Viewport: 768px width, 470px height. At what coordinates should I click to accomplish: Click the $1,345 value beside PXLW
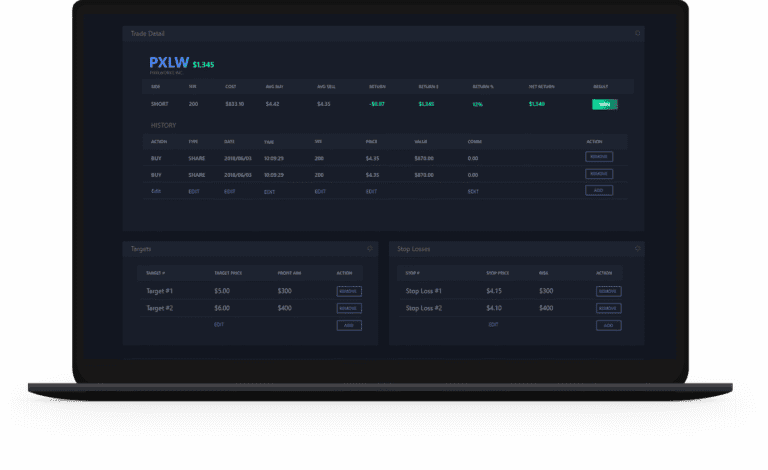pos(203,65)
